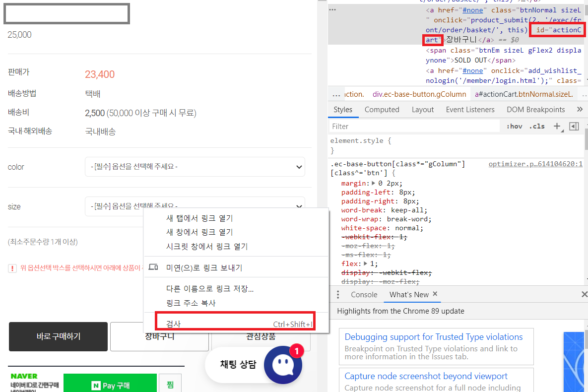The height and width of the screenshot is (392, 588).
Task: Switch to the Computed tab
Action: click(382, 110)
